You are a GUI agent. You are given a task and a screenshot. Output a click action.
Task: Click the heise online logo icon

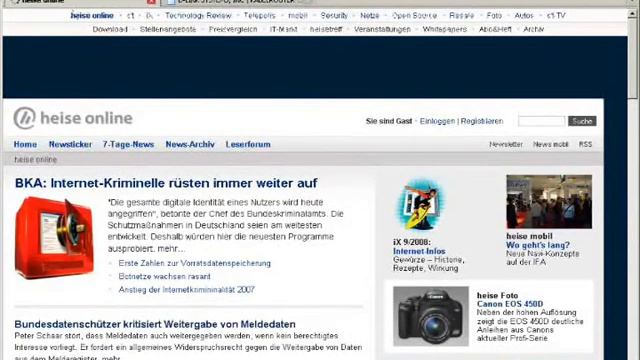24,118
